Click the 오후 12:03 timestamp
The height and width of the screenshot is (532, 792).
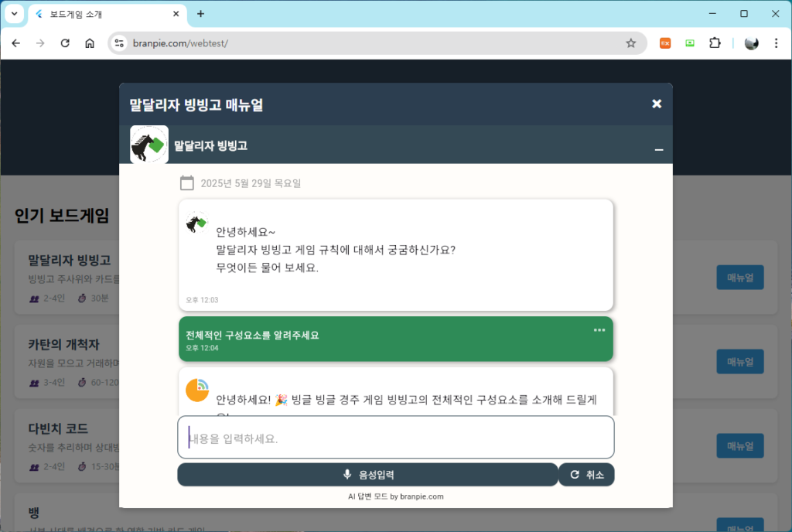tap(202, 300)
